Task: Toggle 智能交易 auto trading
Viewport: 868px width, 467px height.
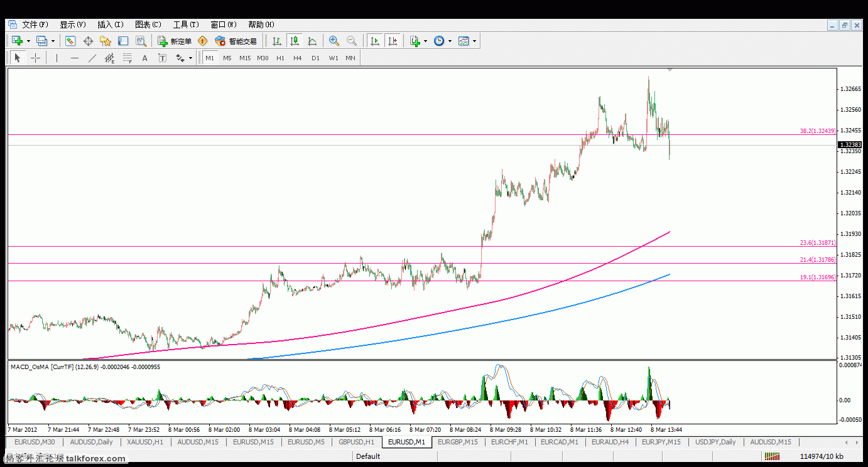Action: click(236, 41)
